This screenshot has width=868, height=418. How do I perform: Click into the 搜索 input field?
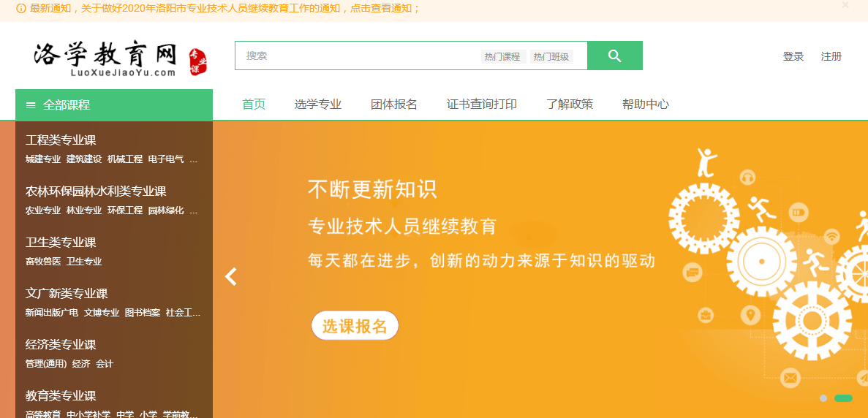coord(358,56)
